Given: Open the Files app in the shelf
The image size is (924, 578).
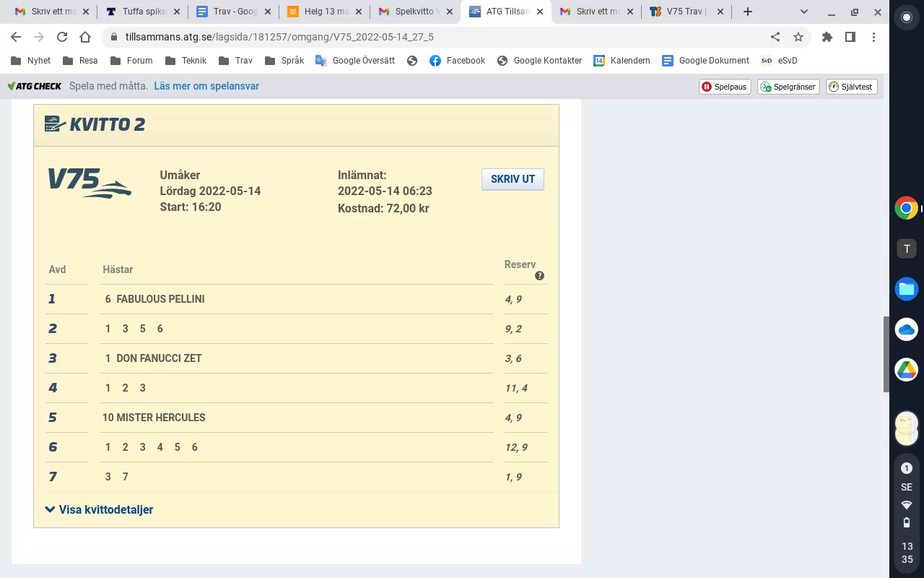Looking at the screenshot, I should click(906, 289).
